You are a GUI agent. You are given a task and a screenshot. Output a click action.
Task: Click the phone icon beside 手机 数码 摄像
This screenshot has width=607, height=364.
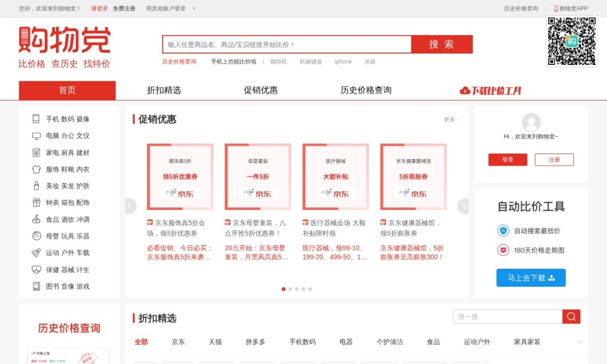click(x=36, y=119)
